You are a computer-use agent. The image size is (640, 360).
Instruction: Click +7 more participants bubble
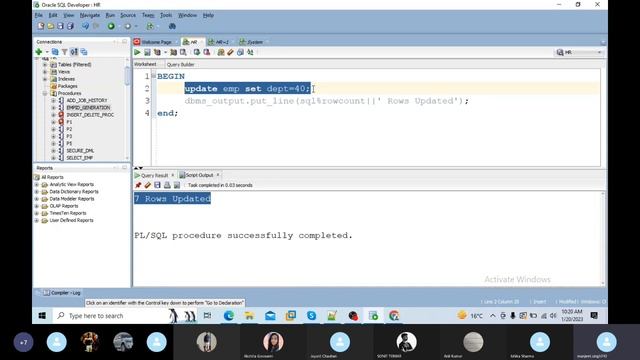23,342
